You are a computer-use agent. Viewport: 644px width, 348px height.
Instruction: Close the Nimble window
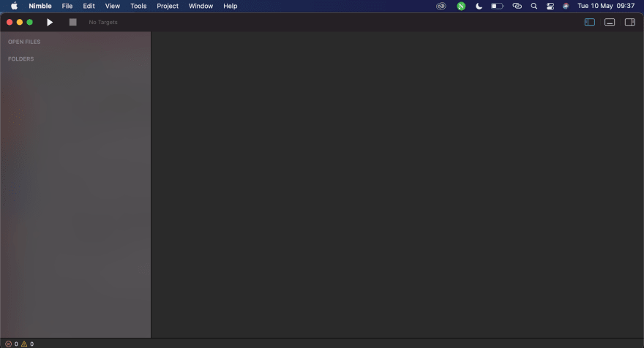10,22
